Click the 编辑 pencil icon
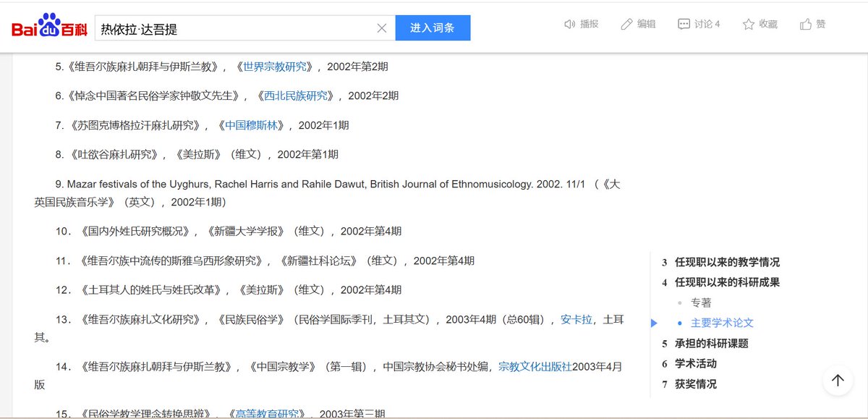 (x=626, y=24)
